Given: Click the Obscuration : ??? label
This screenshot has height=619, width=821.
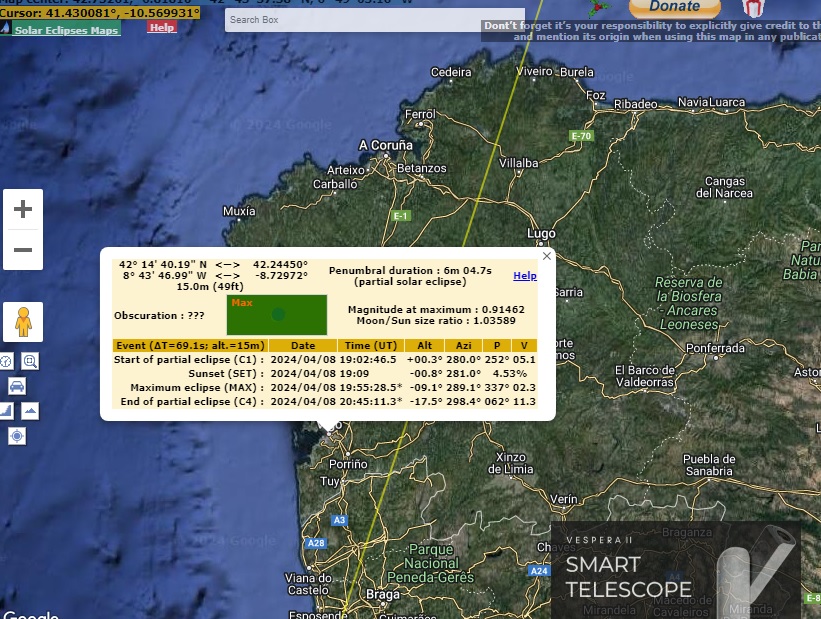Looking at the screenshot, I should coord(159,316).
